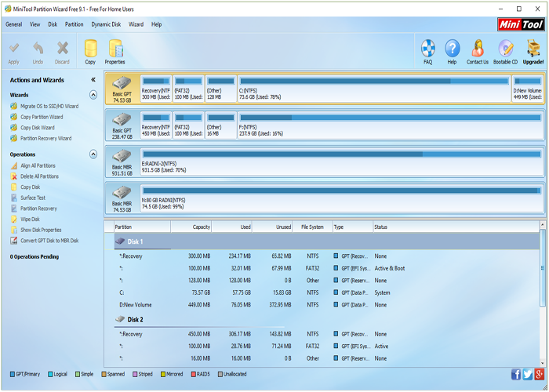Open the Partition Recovery Wizard

click(45, 138)
